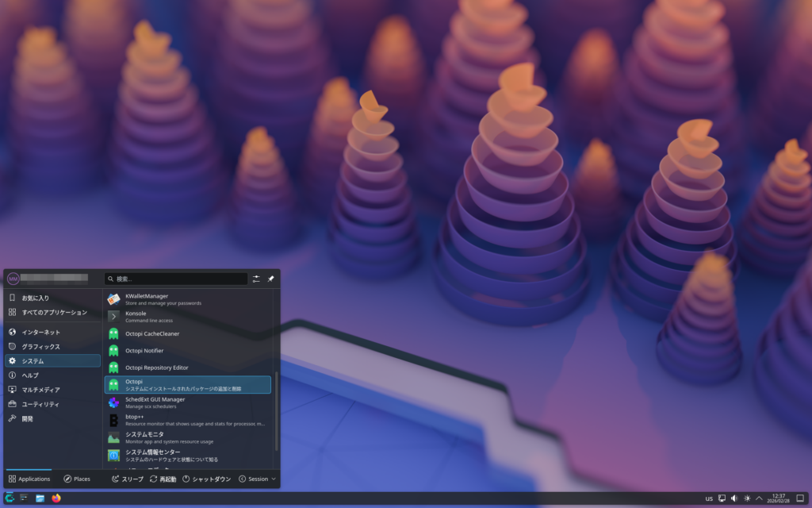Viewport: 812px width, 508px height.
Task: Open Konsole terminal from the list
Action: point(187,316)
